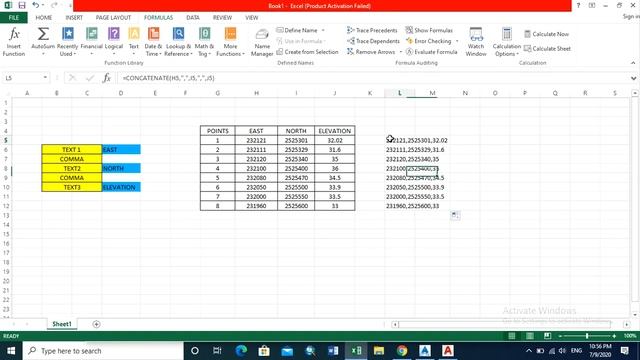Expand the Remove Arrows dropdown arrow
Viewport: 640px width, 360px height.
[400, 52]
